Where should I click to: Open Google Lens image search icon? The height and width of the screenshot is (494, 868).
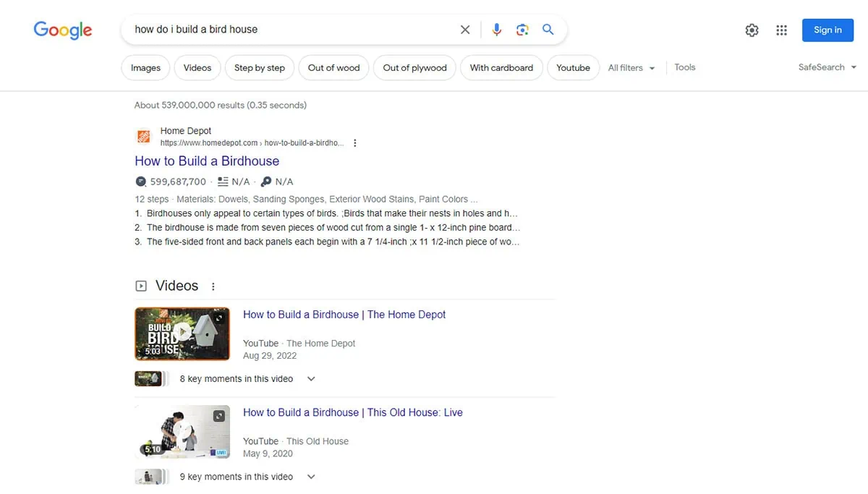pos(522,30)
